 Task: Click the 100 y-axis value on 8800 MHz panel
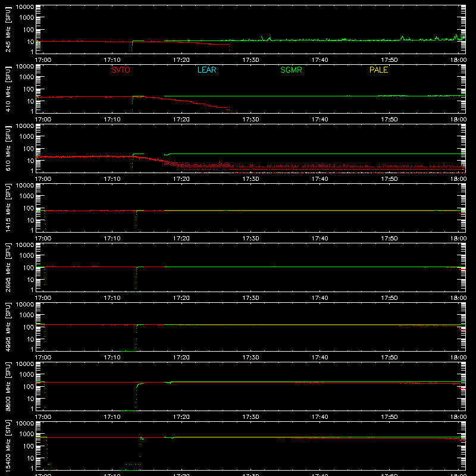pos(29,387)
